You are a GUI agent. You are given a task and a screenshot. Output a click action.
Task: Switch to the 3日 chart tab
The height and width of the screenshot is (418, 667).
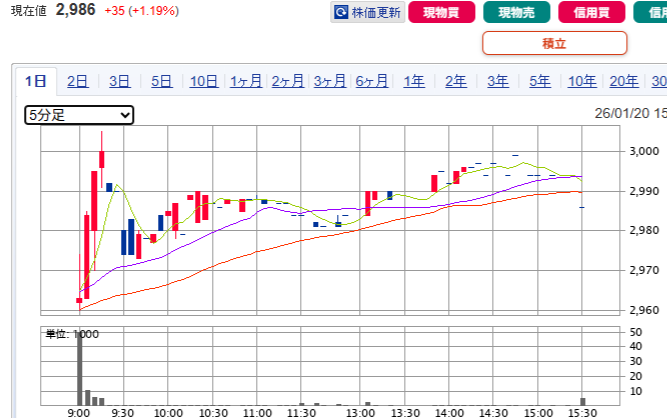[x=120, y=81]
